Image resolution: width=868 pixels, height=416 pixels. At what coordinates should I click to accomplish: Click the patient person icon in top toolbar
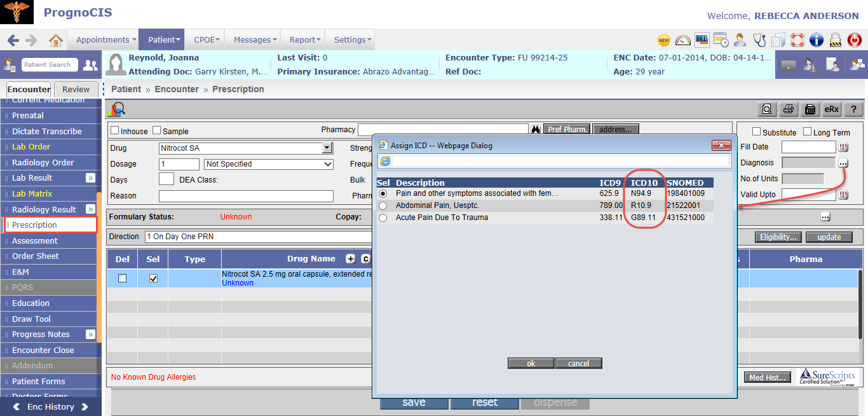click(740, 40)
